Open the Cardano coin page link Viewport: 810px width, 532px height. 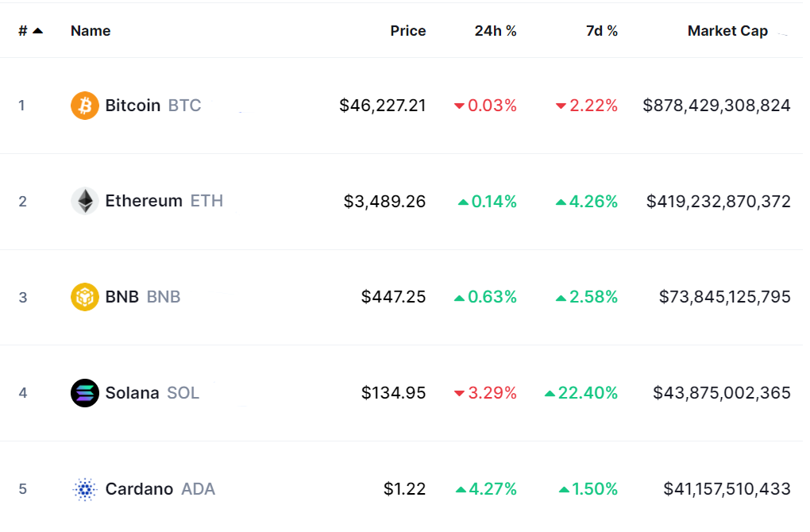click(x=139, y=489)
